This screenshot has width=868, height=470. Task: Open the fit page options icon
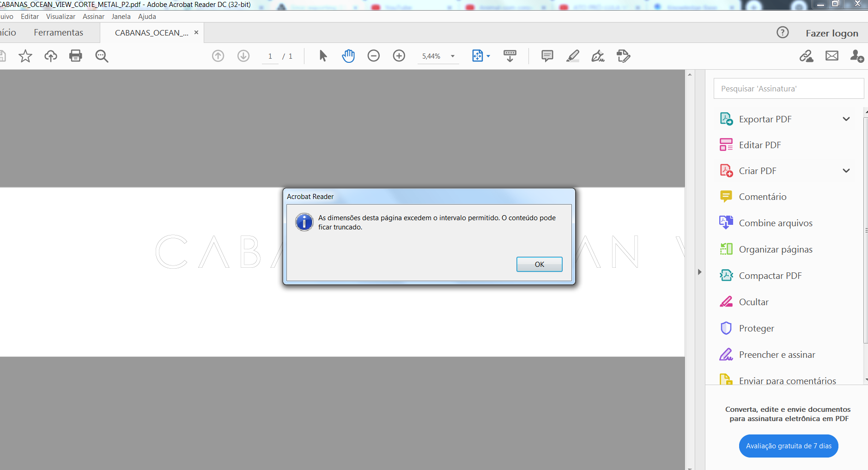coord(480,56)
